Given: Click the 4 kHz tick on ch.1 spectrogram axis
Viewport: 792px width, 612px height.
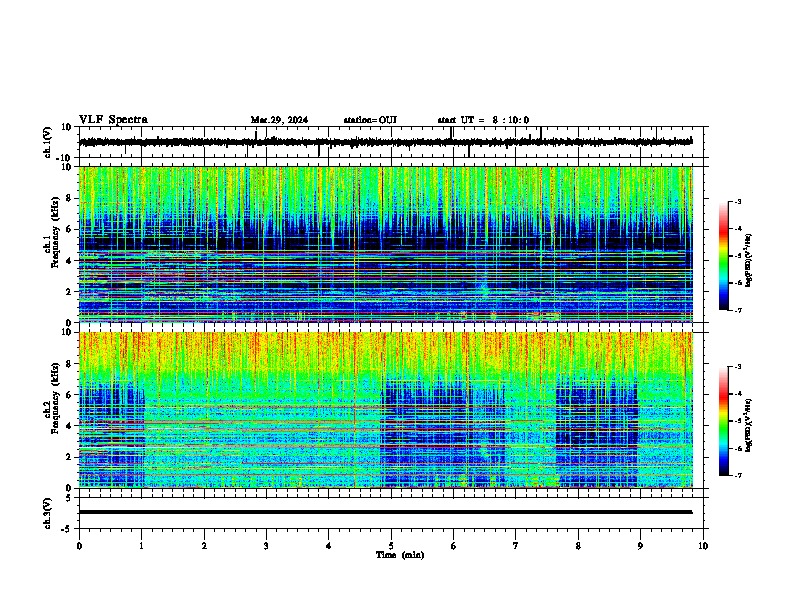Looking at the screenshot, I should click(69, 261).
